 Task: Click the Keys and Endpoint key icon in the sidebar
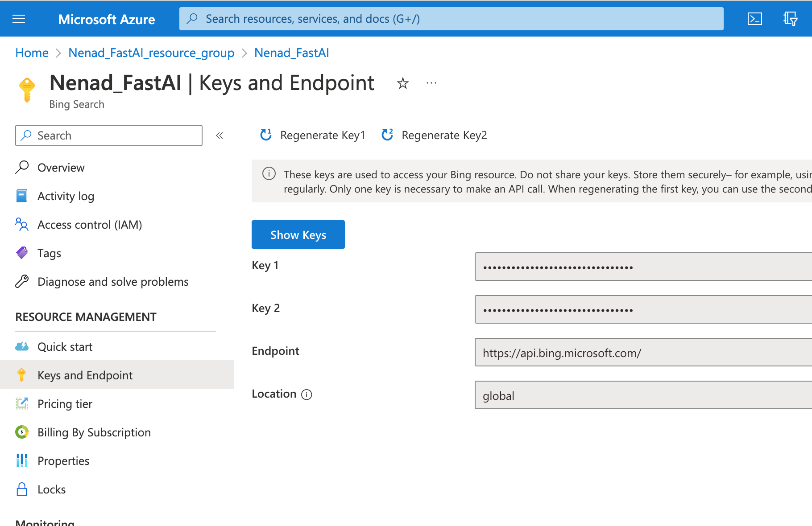point(21,375)
